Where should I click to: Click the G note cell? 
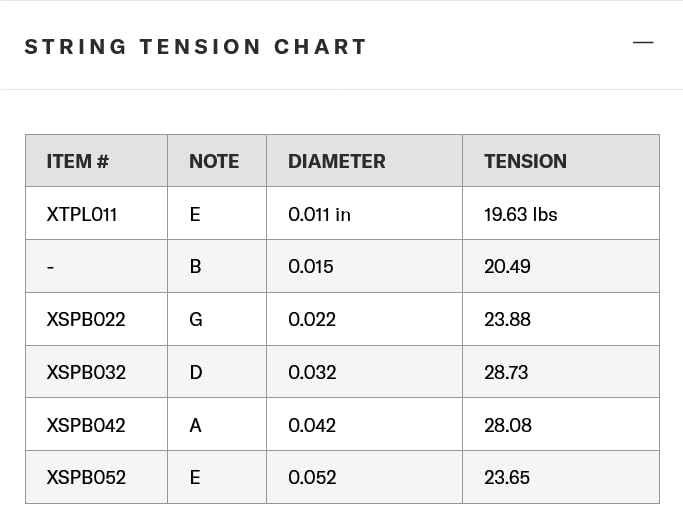point(195,320)
